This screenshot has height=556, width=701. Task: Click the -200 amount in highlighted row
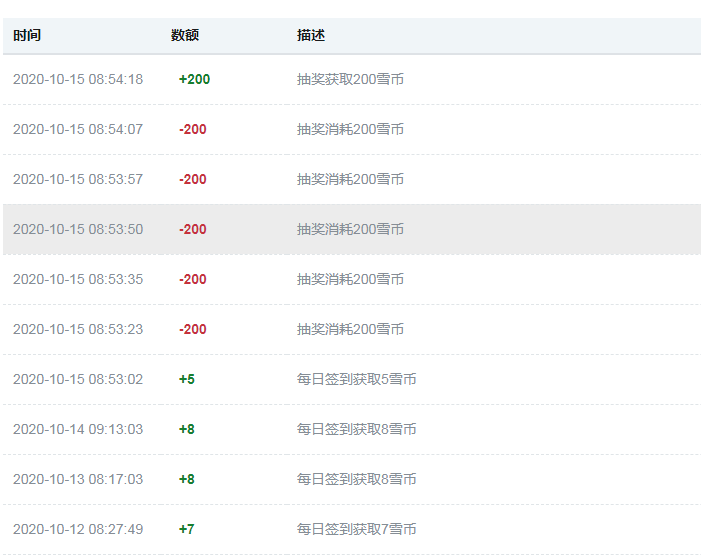tap(193, 230)
